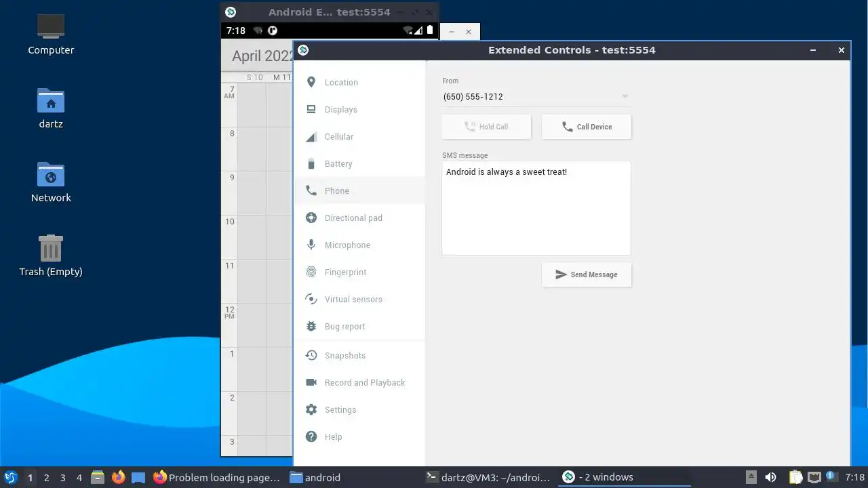Viewport: 868px width, 488px height.
Task: Switch to Snapshots tab
Action: pyautogui.click(x=359, y=355)
